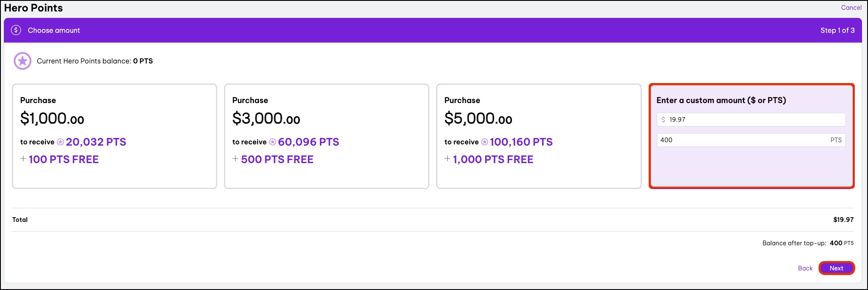Click the star icon next to 20,032 PTS
Screen dimensions: 868x290
60,142
